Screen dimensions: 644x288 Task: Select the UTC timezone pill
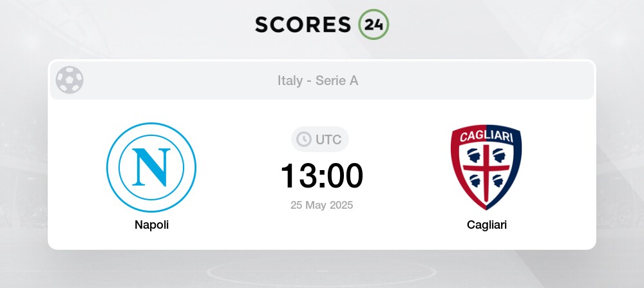pyautogui.click(x=320, y=139)
